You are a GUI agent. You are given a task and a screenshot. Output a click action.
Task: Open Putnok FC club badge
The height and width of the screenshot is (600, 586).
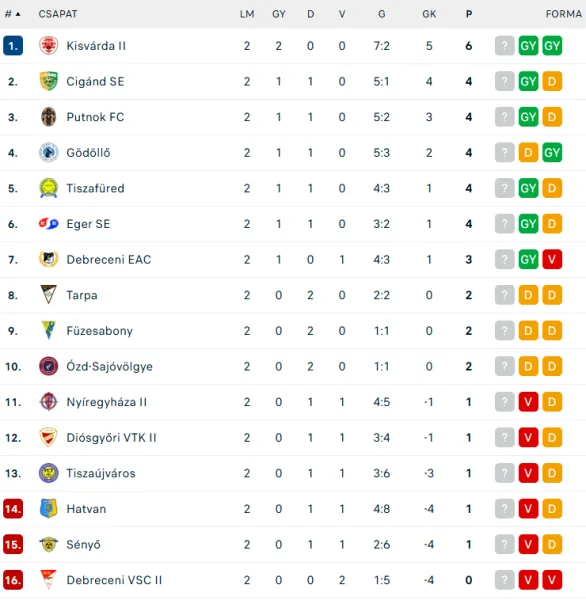[x=49, y=117]
